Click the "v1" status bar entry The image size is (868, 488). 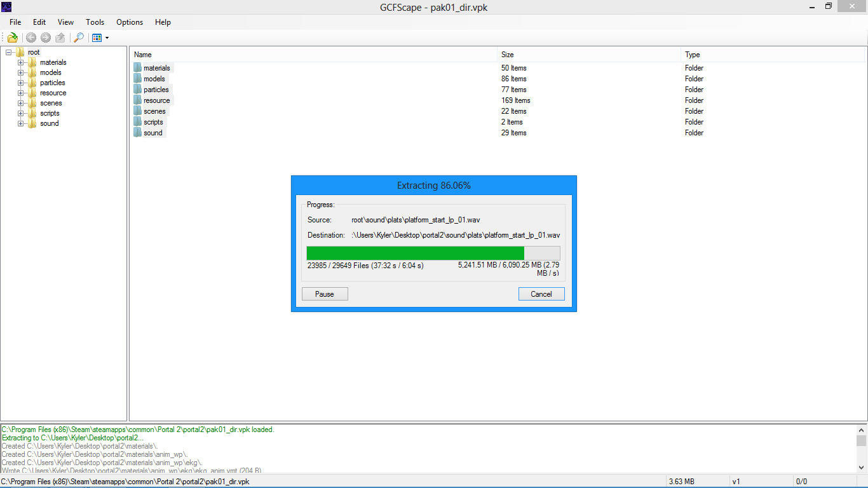click(736, 482)
